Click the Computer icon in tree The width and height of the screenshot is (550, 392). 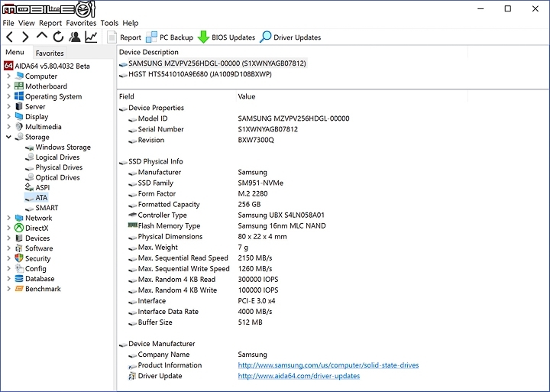pos(19,76)
